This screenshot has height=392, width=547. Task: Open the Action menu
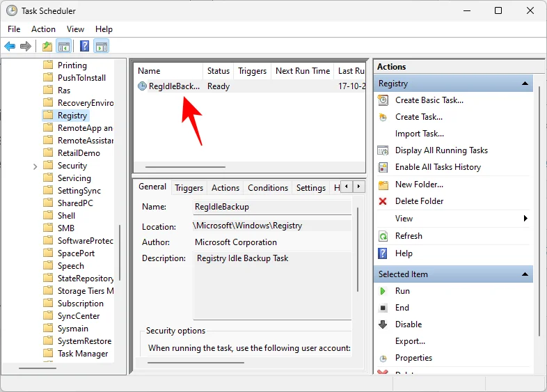coord(43,29)
